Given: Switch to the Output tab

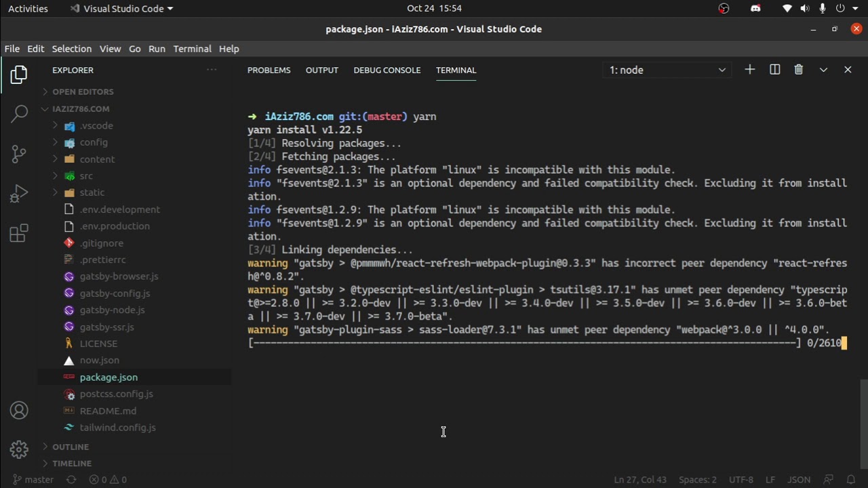Looking at the screenshot, I should [x=321, y=70].
